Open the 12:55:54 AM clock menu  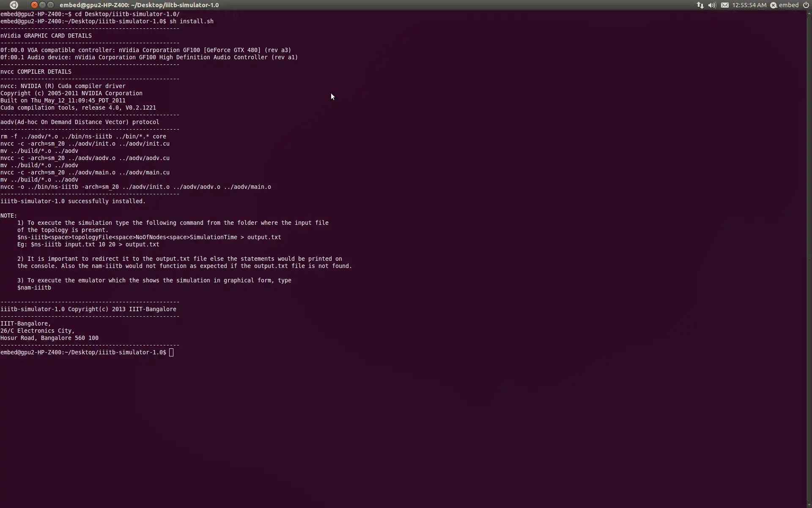tap(749, 5)
